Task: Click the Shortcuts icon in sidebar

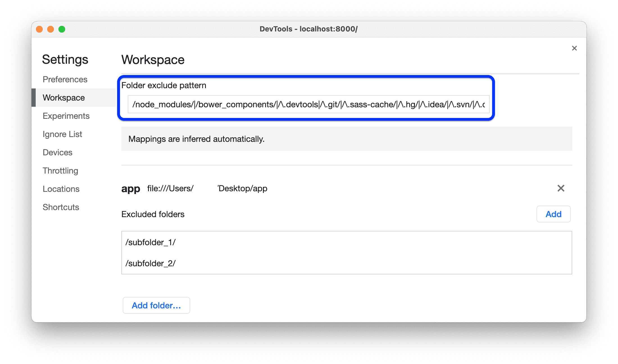Action: click(61, 206)
